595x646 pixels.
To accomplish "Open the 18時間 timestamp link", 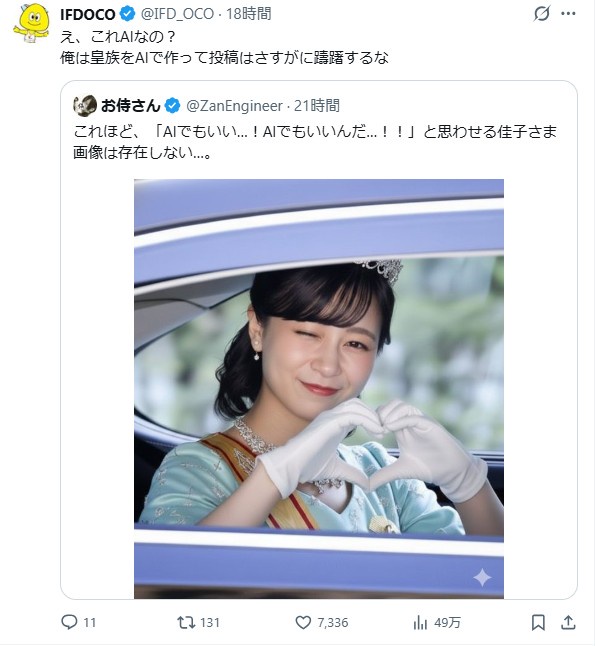I will pos(248,14).
